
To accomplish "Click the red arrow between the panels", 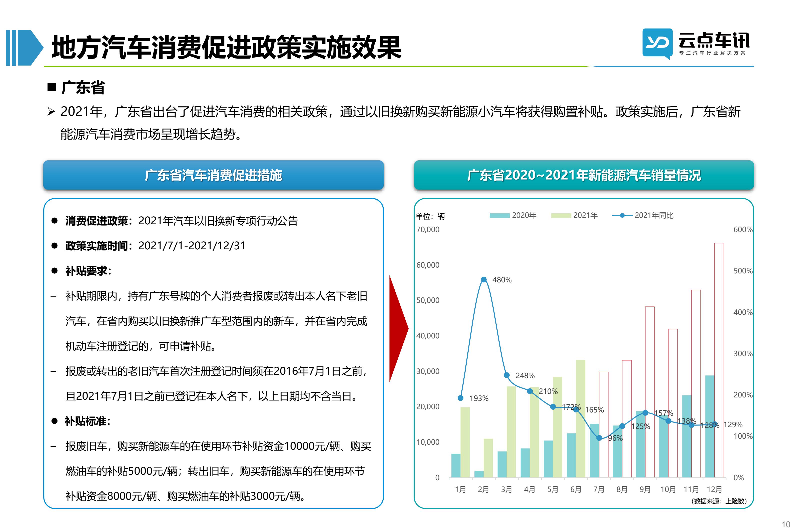I will (x=398, y=328).
